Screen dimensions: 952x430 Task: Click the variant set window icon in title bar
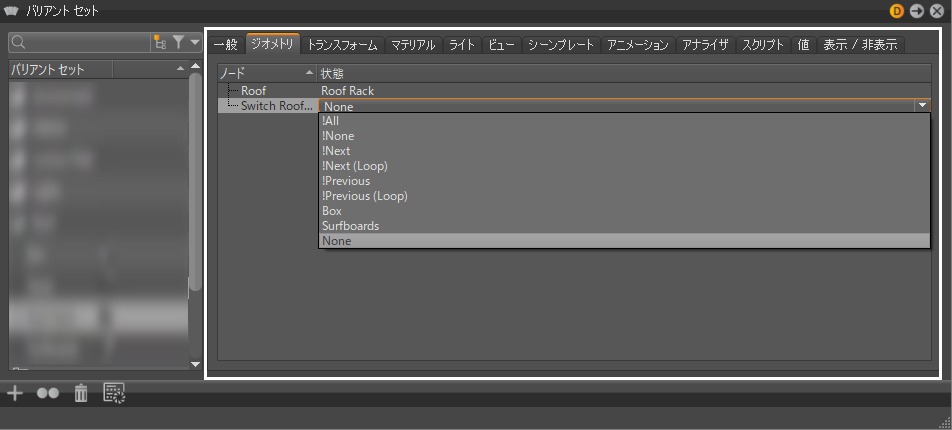coord(11,10)
